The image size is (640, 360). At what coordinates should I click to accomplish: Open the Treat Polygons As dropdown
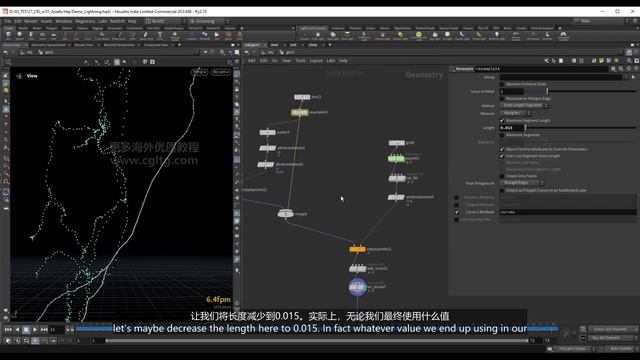click(522, 183)
